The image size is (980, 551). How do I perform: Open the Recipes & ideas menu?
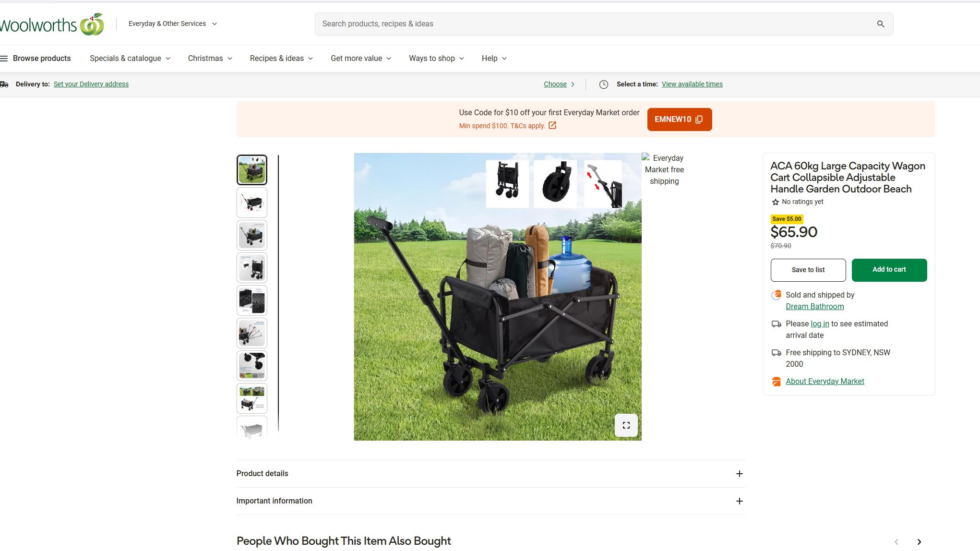pyautogui.click(x=281, y=59)
